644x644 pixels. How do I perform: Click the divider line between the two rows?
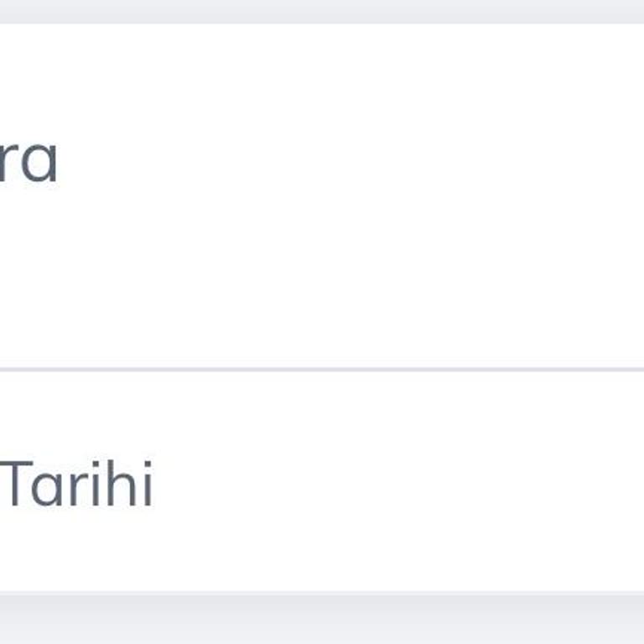click(322, 369)
